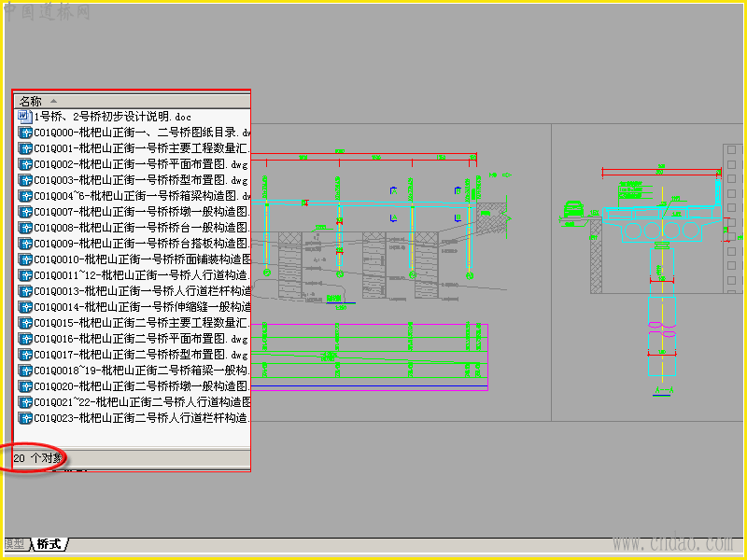The width and height of the screenshot is (747, 560).
Task: Click the A—A cross-section label in drawing
Action: [664, 391]
